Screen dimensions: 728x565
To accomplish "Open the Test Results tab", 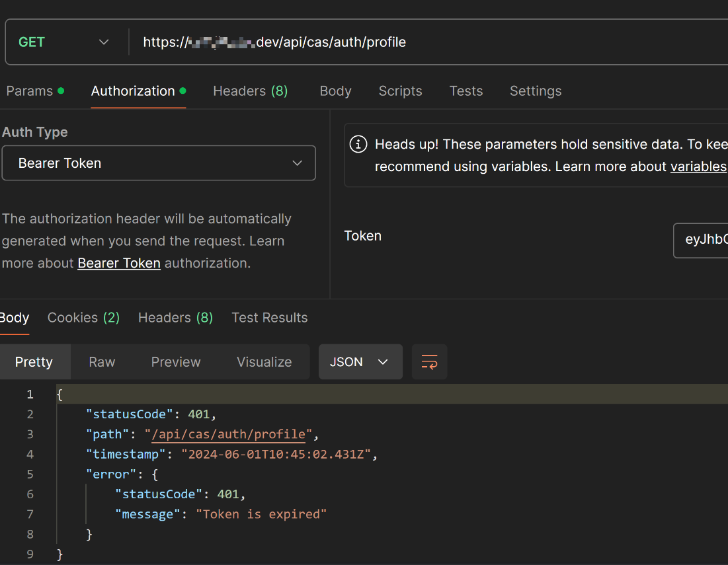I will point(269,318).
